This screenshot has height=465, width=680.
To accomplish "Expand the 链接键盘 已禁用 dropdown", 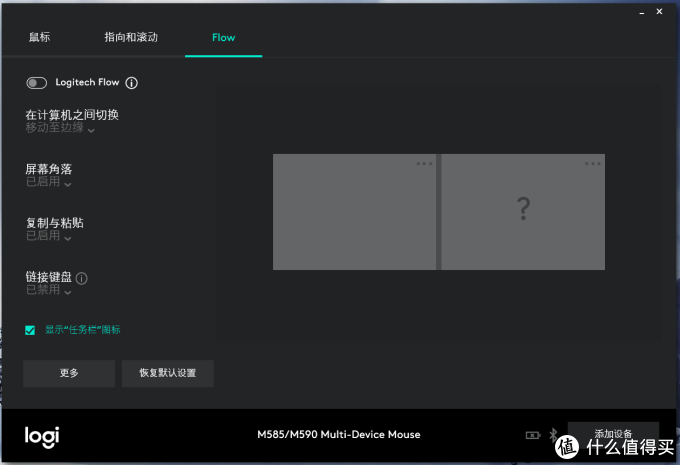I will [x=48, y=290].
